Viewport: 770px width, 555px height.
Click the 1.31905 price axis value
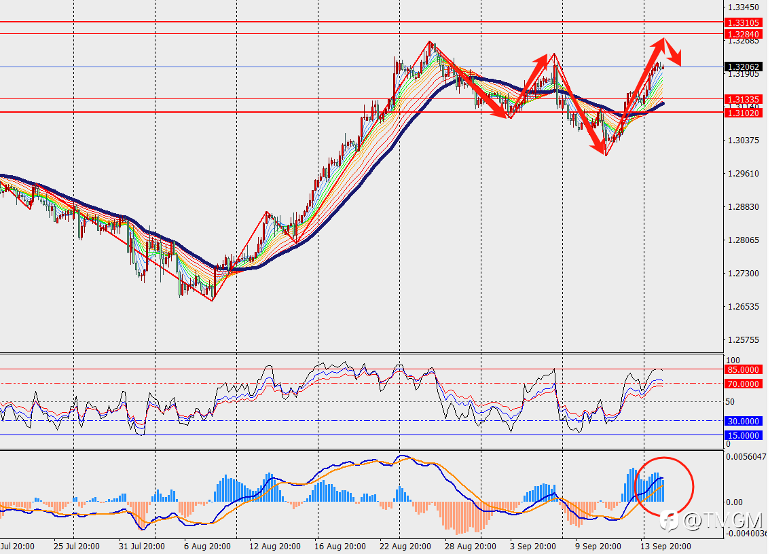click(x=743, y=74)
